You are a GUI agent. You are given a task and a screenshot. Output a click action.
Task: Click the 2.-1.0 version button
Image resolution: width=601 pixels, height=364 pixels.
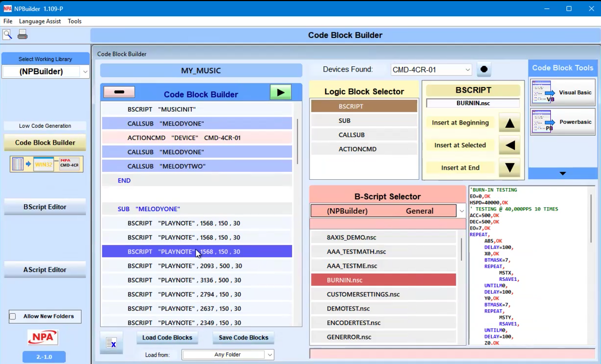[44, 357]
